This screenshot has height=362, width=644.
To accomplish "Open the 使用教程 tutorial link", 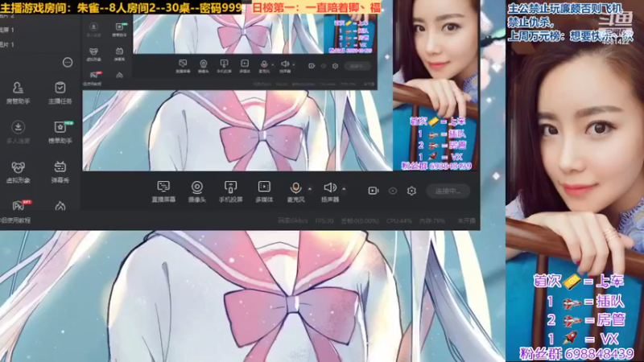I will point(15,220).
